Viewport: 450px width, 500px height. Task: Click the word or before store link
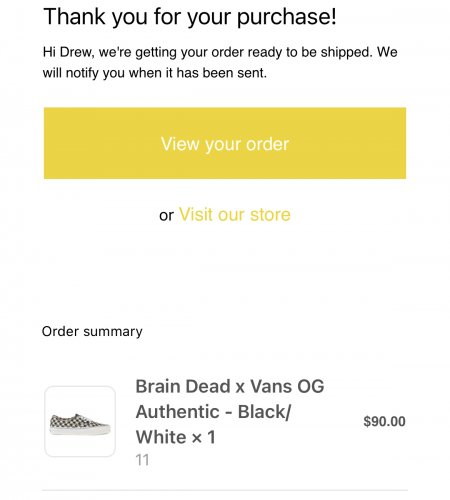pos(166,216)
